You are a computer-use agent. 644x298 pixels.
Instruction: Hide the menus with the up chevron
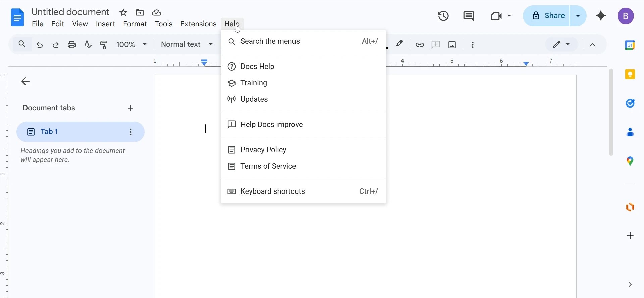coord(593,45)
